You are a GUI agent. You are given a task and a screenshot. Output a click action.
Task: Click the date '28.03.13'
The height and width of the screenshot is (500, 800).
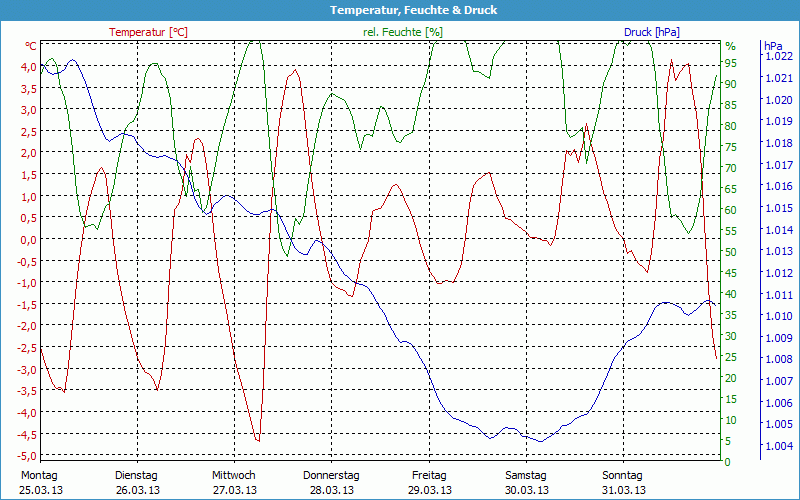332,490
